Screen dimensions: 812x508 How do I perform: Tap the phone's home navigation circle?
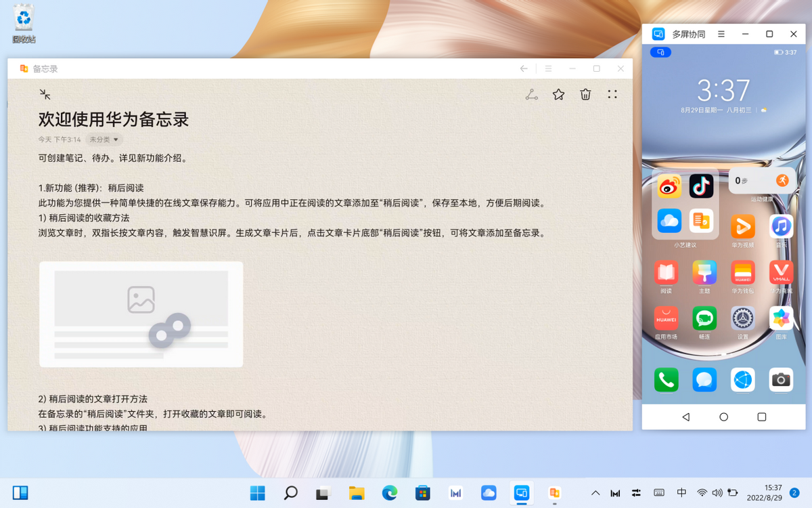(x=723, y=417)
